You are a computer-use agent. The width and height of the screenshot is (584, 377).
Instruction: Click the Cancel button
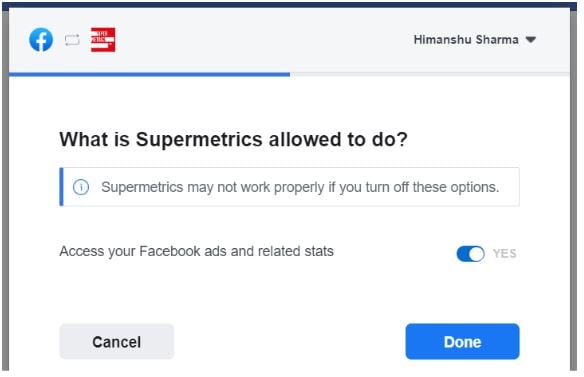(117, 342)
